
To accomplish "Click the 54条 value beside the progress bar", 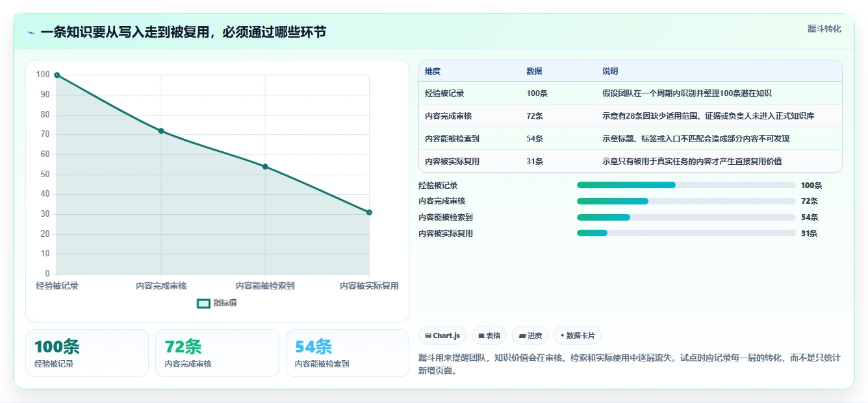I will coord(810,217).
